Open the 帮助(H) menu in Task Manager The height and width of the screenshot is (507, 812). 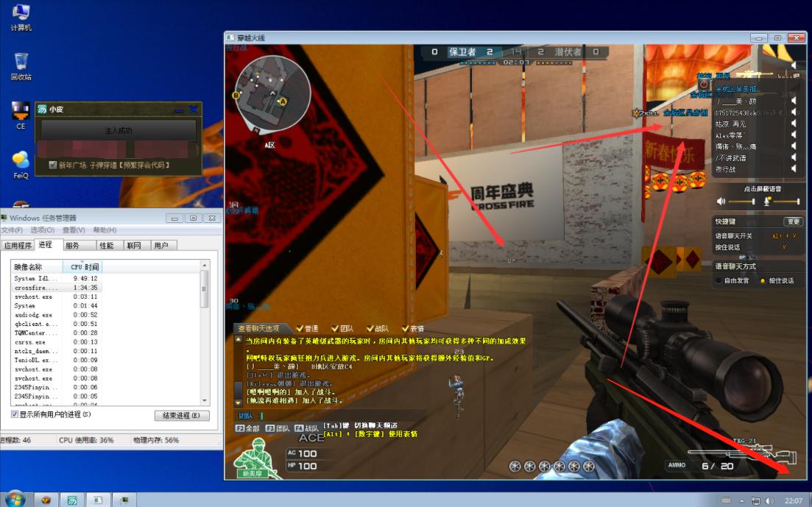point(105,230)
